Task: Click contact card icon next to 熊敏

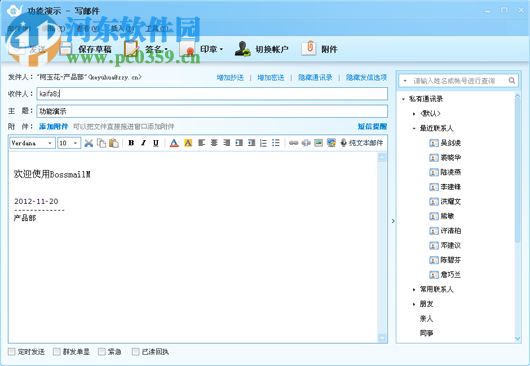Action: coord(434,216)
